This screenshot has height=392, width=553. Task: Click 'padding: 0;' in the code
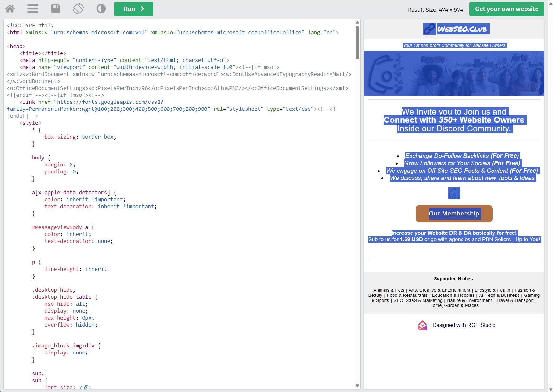click(x=61, y=171)
